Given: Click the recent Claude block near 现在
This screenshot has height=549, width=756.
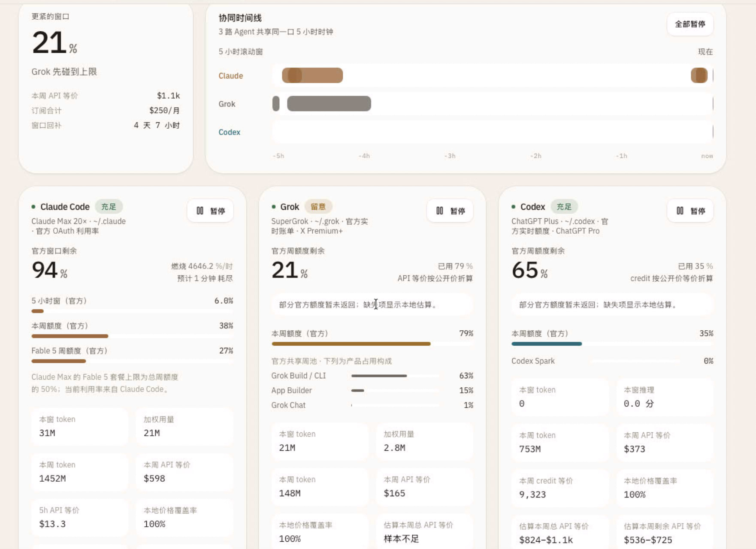Looking at the screenshot, I should pos(699,75).
